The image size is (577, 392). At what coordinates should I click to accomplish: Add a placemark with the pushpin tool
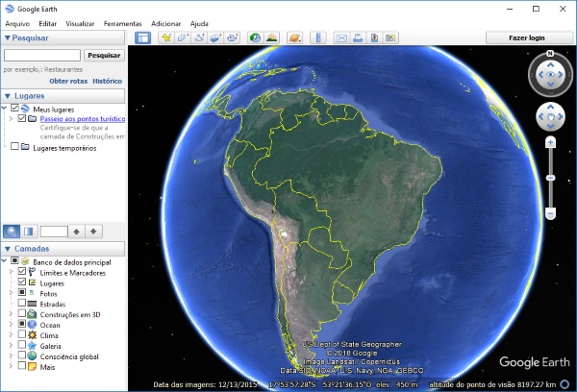(166, 37)
